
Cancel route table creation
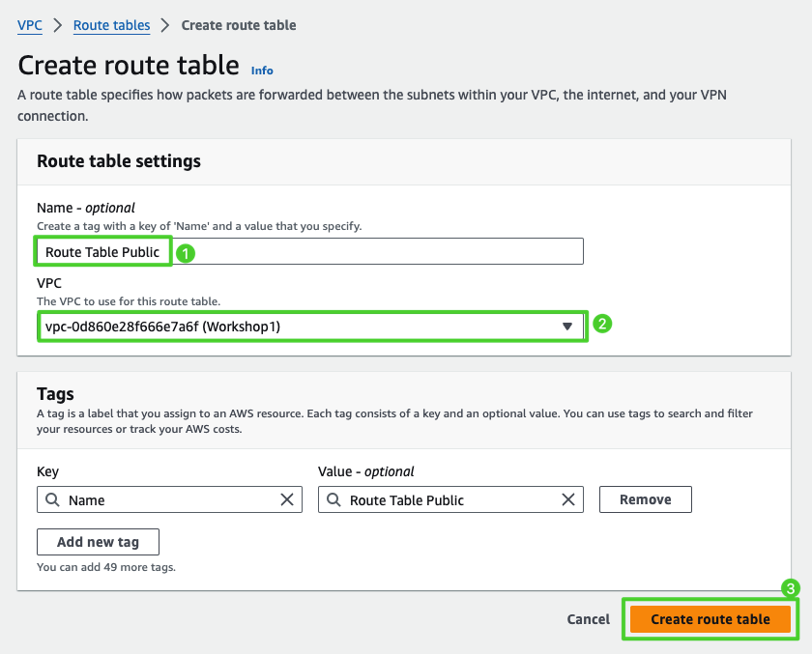point(588,619)
